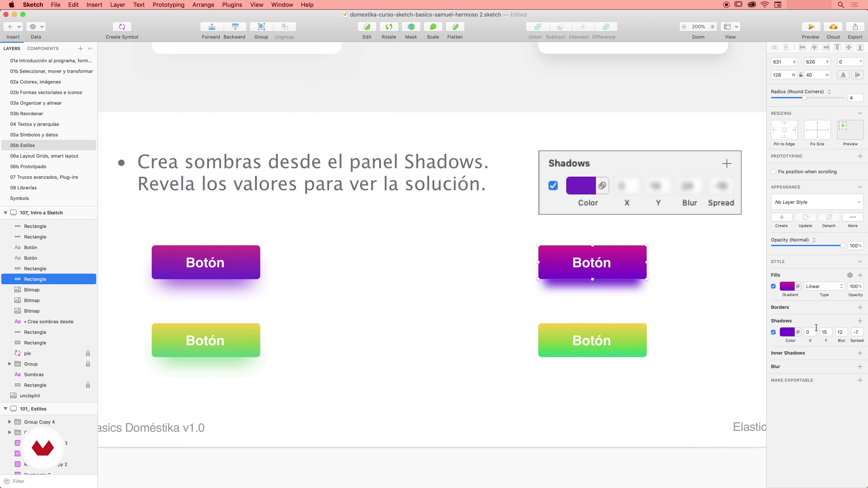Zoom out with the minus icon
This screenshot has height=488, width=868.
pyautogui.click(x=684, y=27)
